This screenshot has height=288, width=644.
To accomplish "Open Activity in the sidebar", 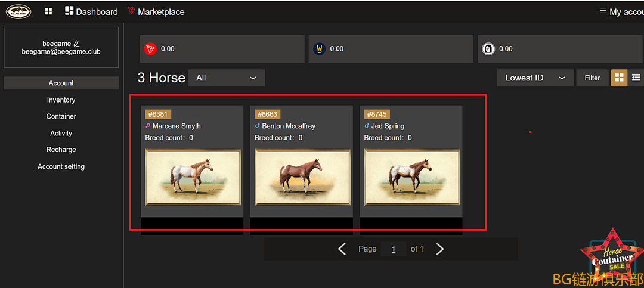I will (x=61, y=133).
